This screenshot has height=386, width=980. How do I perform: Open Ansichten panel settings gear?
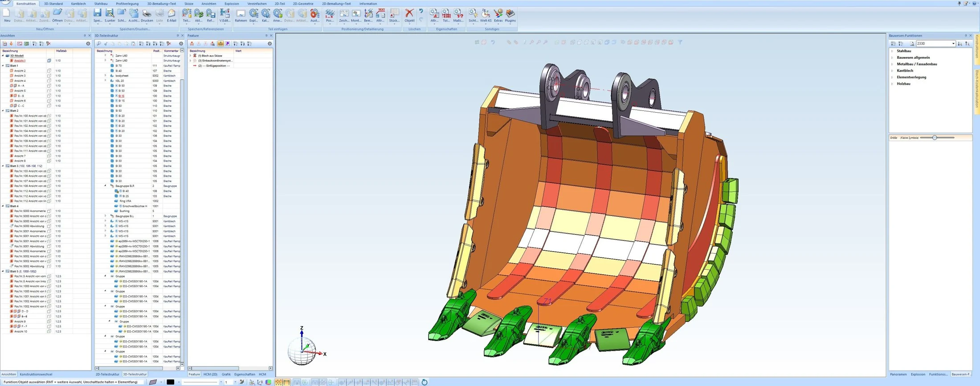(x=88, y=44)
